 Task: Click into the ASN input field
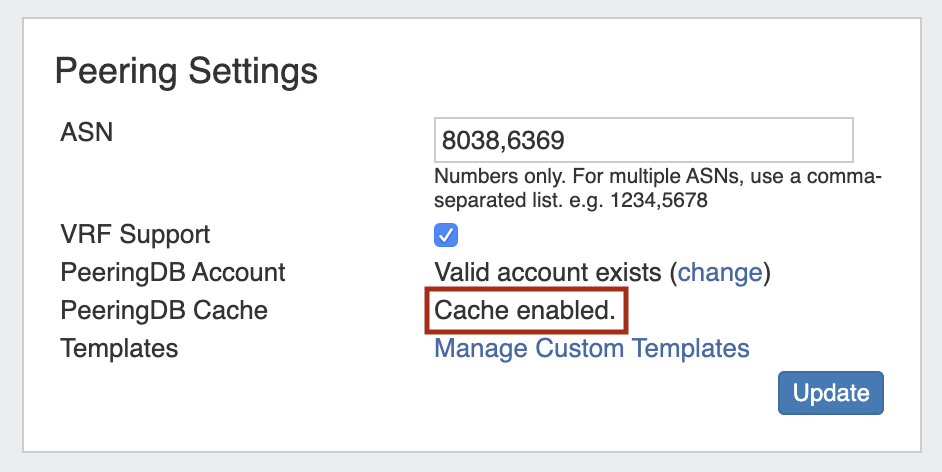coord(643,140)
